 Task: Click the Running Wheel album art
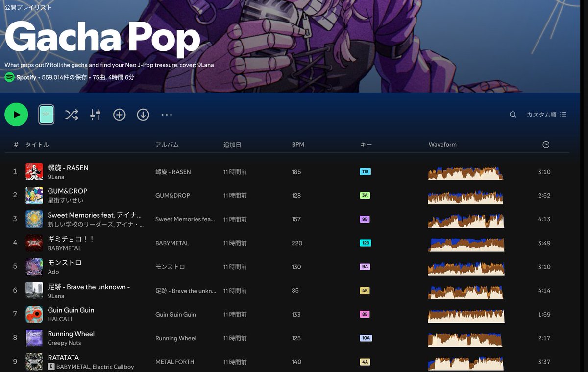click(34, 338)
